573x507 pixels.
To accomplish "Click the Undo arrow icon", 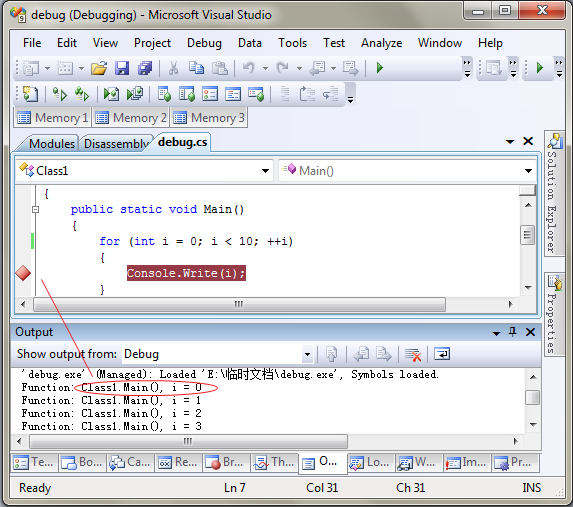I will pyautogui.click(x=249, y=68).
